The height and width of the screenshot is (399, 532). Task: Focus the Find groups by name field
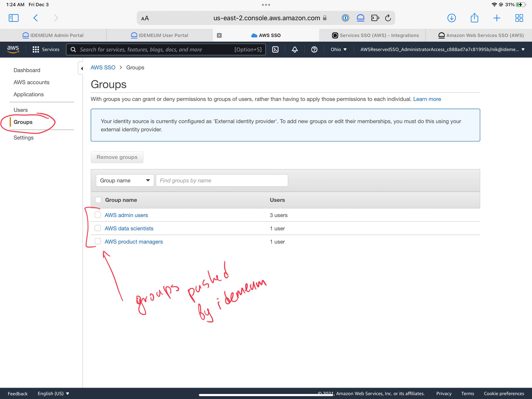pyautogui.click(x=222, y=180)
